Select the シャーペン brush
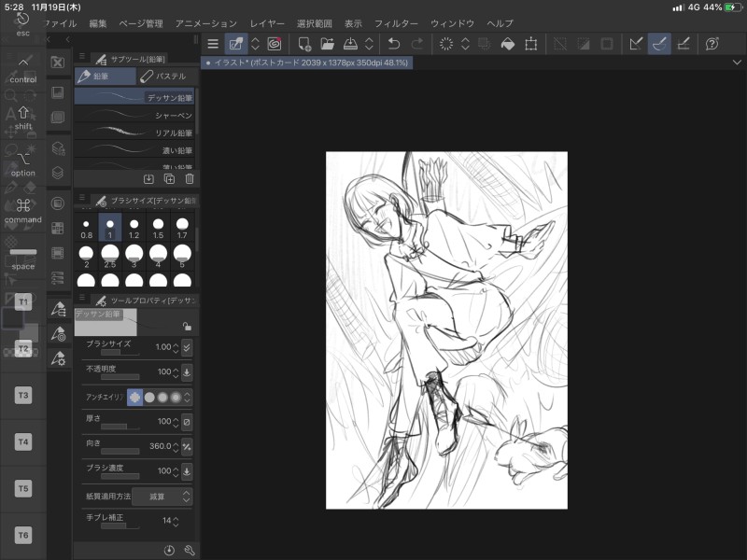 point(134,115)
